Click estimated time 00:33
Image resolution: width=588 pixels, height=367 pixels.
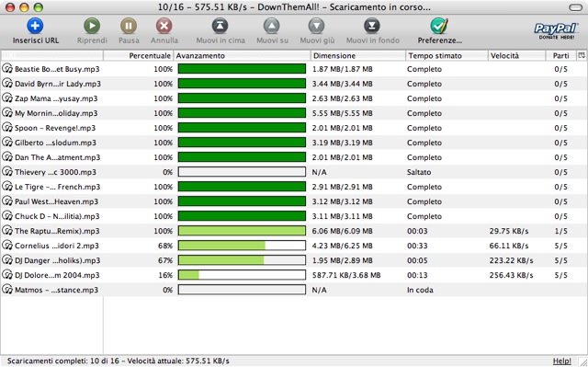[417, 246]
